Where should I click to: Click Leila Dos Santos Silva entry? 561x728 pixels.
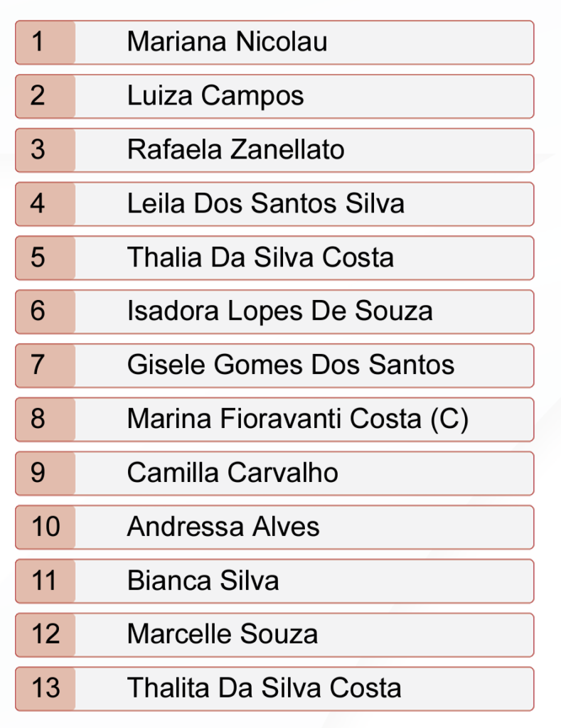pyautogui.click(x=265, y=204)
